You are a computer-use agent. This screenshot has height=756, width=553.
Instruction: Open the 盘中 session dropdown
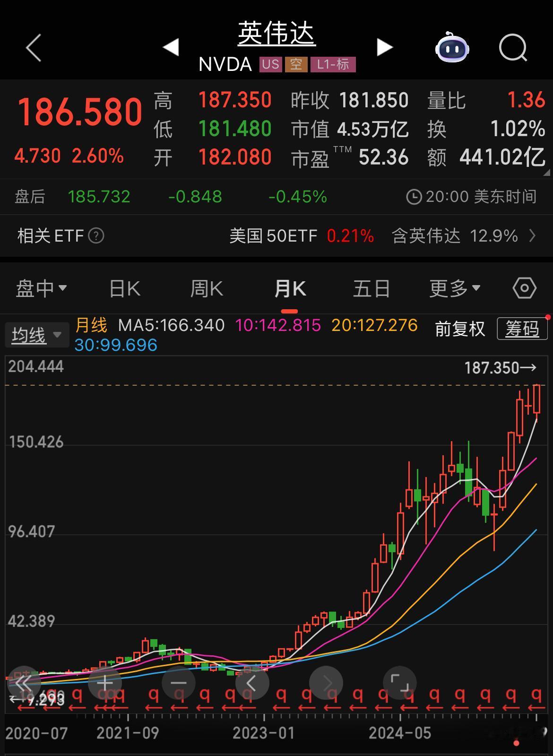pyautogui.click(x=41, y=288)
